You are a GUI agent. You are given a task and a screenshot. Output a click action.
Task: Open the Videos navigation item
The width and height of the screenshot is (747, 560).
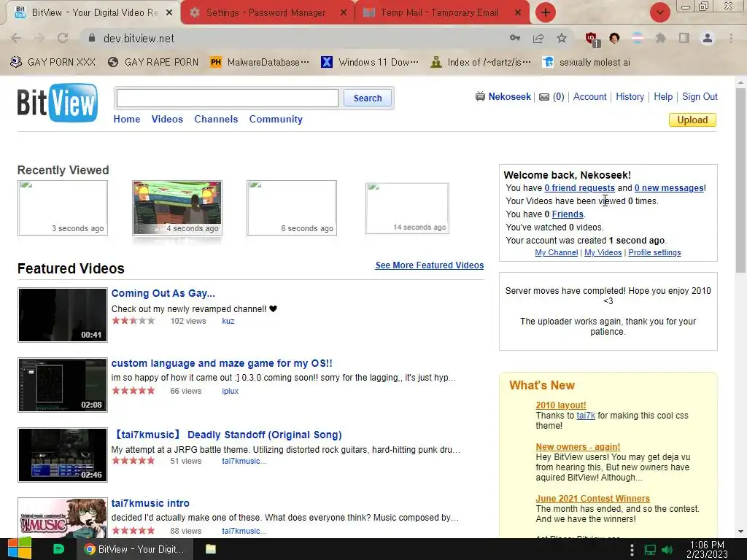tap(167, 119)
